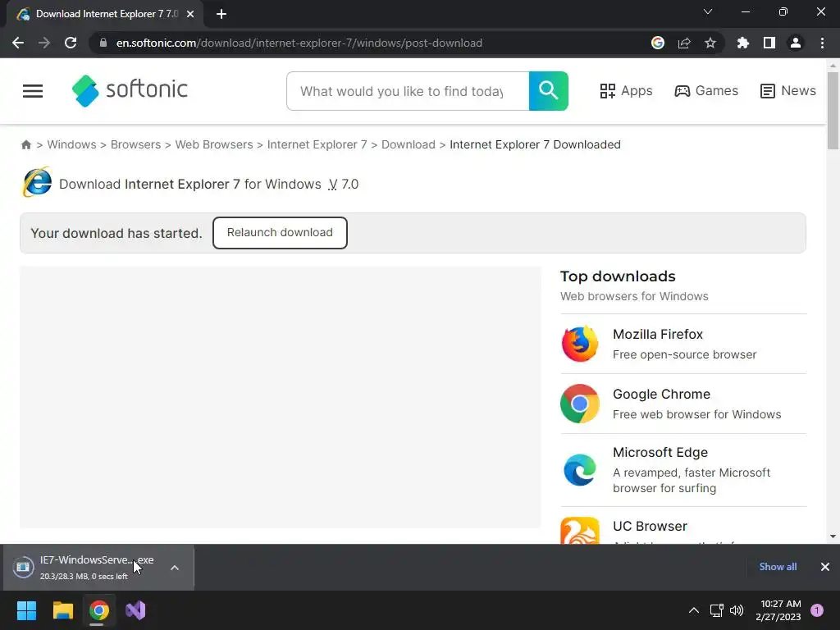
Task: Go to Apps section
Action: click(626, 91)
